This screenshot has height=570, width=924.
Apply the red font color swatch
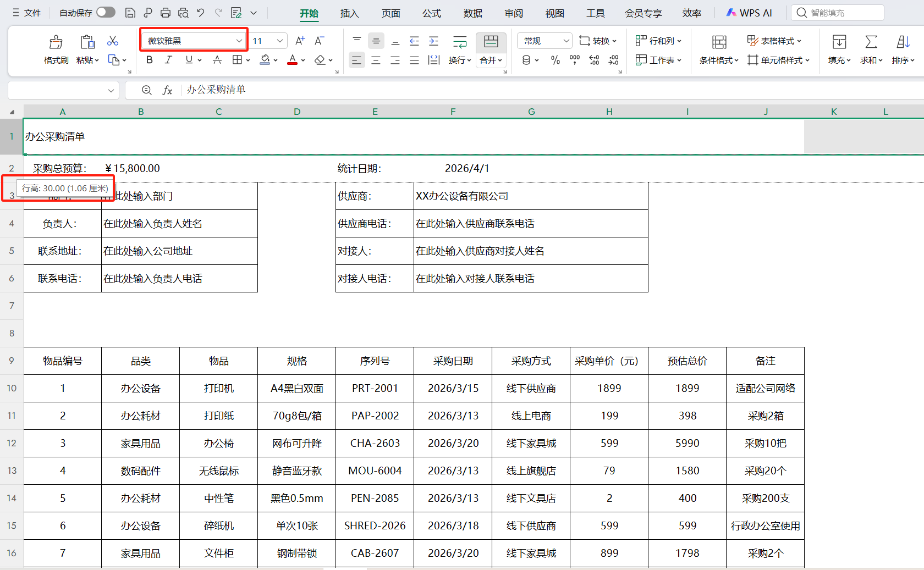coord(292,60)
